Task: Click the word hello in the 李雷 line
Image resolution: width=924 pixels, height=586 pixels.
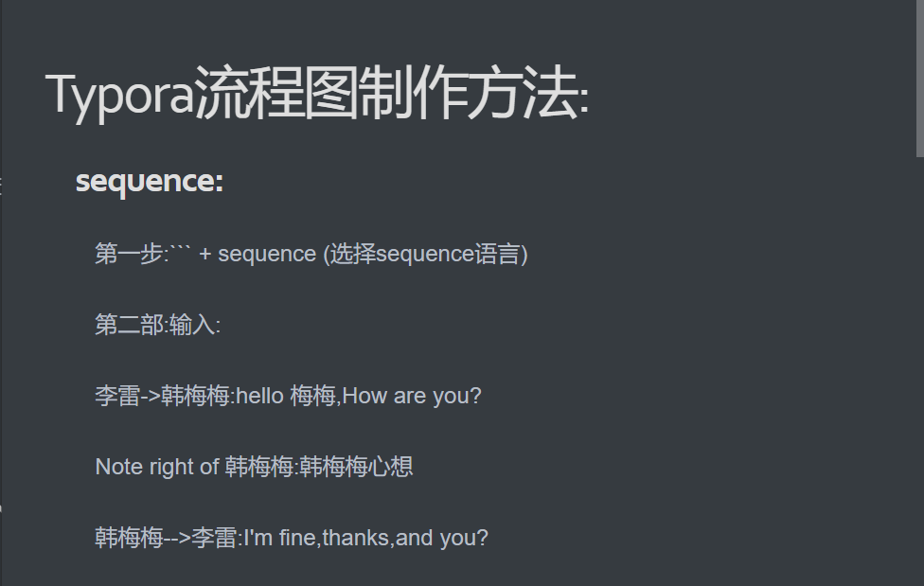Action: click(259, 396)
